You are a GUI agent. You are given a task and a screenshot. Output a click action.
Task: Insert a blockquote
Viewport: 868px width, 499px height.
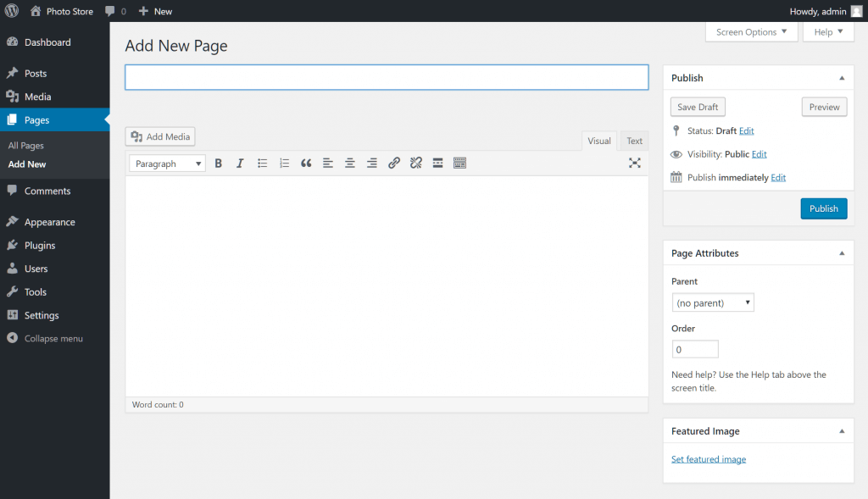tap(306, 163)
